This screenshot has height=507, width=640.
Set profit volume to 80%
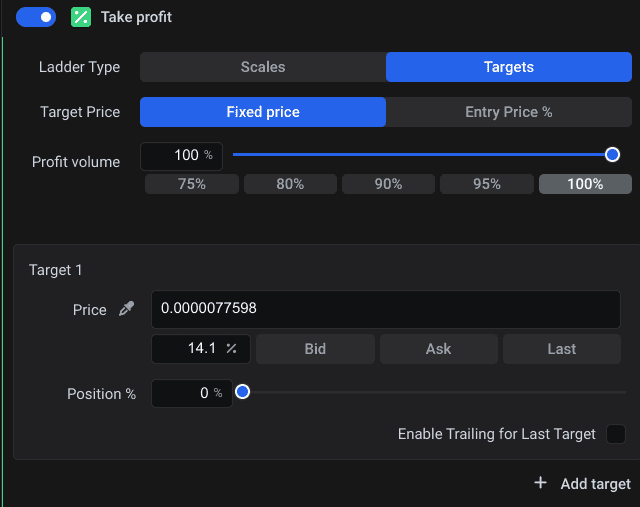290,184
